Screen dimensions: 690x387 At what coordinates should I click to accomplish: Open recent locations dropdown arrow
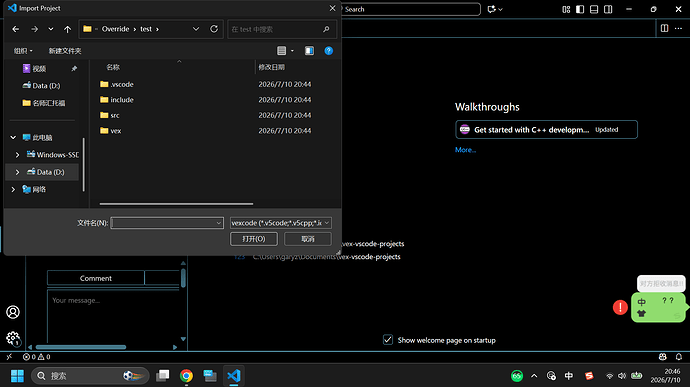51,29
